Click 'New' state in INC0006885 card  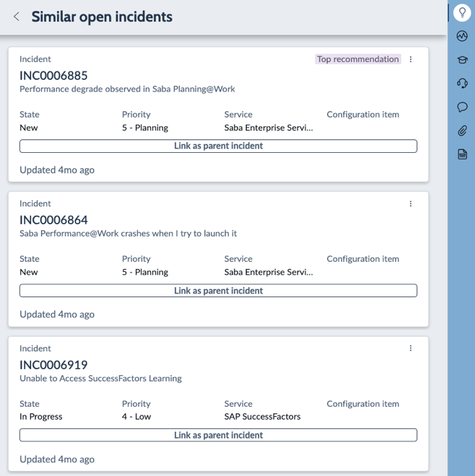coord(29,128)
